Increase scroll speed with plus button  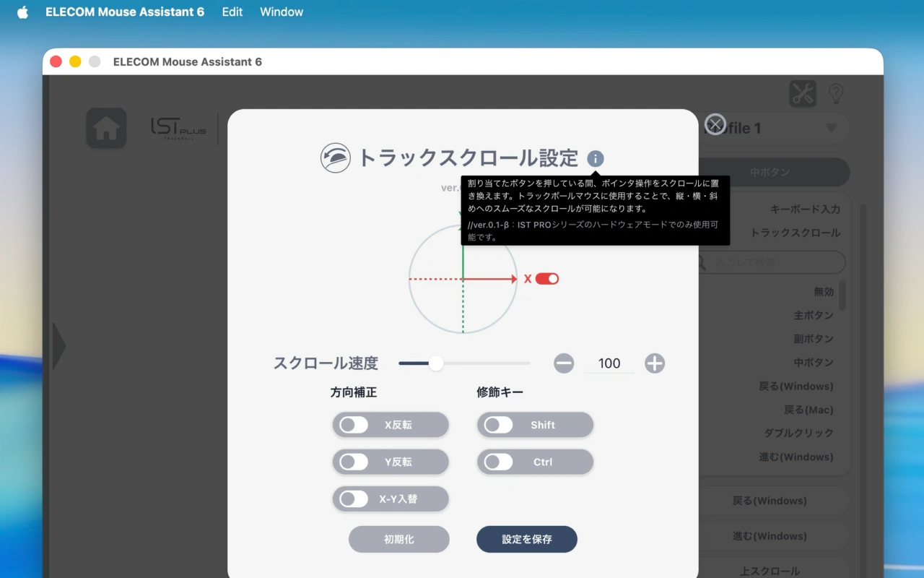(655, 363)
